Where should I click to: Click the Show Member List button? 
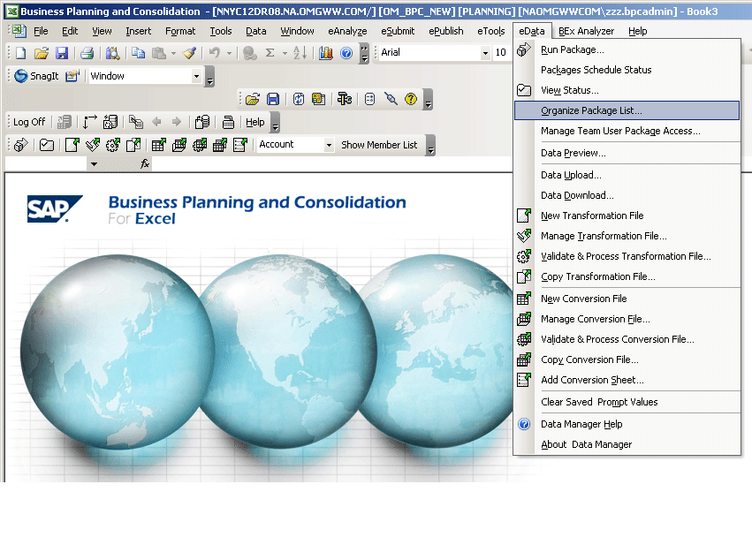[379, 145]
